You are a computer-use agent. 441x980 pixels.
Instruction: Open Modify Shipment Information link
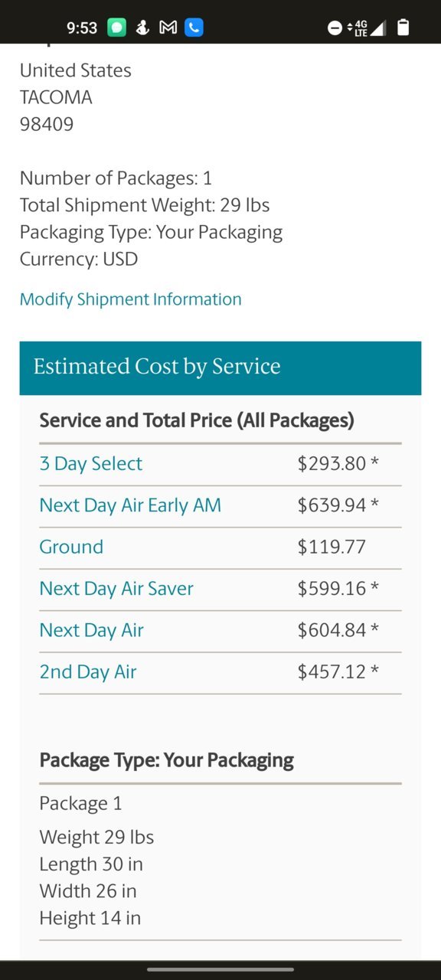[x=131, y=299]
